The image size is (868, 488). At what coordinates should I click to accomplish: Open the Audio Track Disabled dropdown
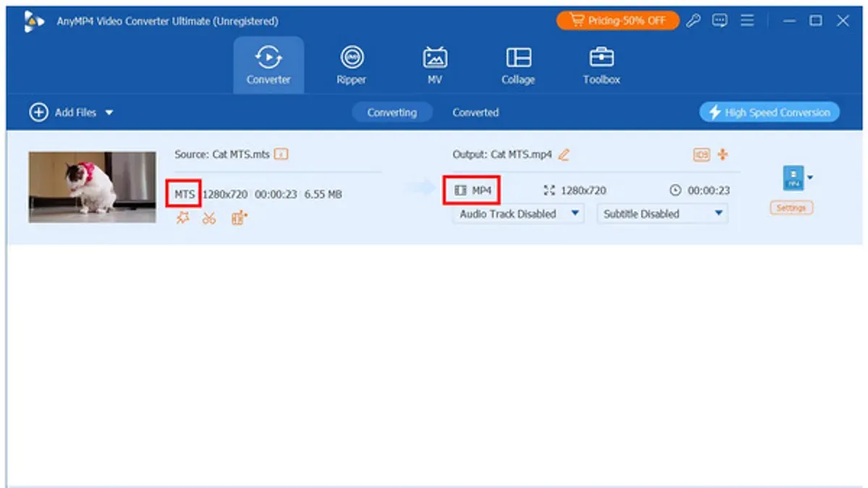pos(518,214)
